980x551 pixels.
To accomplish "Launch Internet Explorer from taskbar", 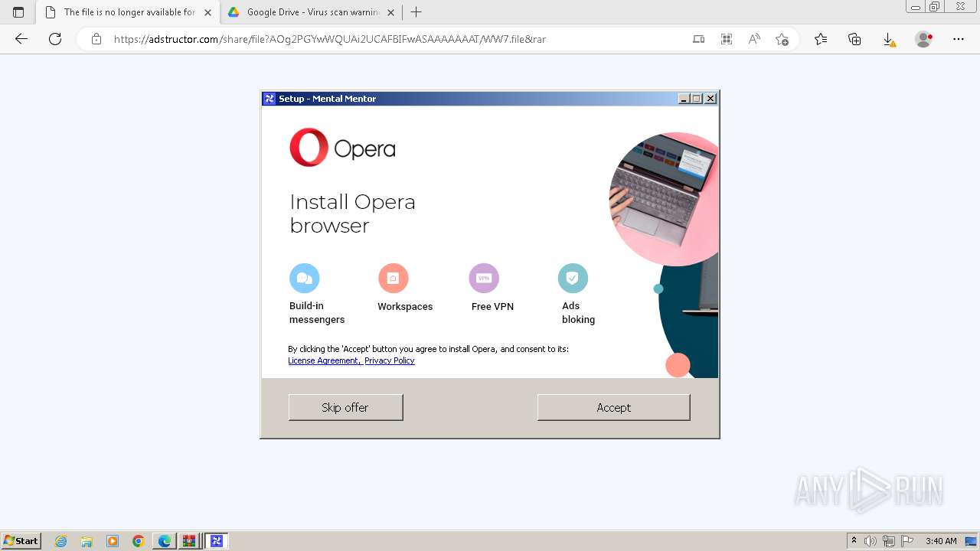I will [x=61, y=541].
